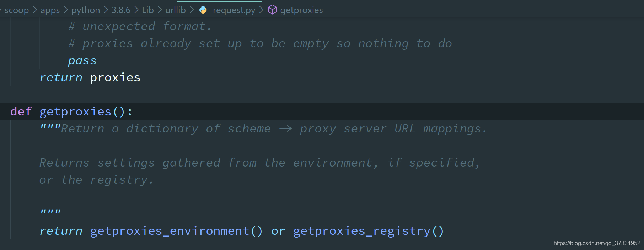Image resolution: width=644 pixels, height=250 pixels.
Task: Open the urllib folder from the breadcrumb
Action: click(175, 10)
